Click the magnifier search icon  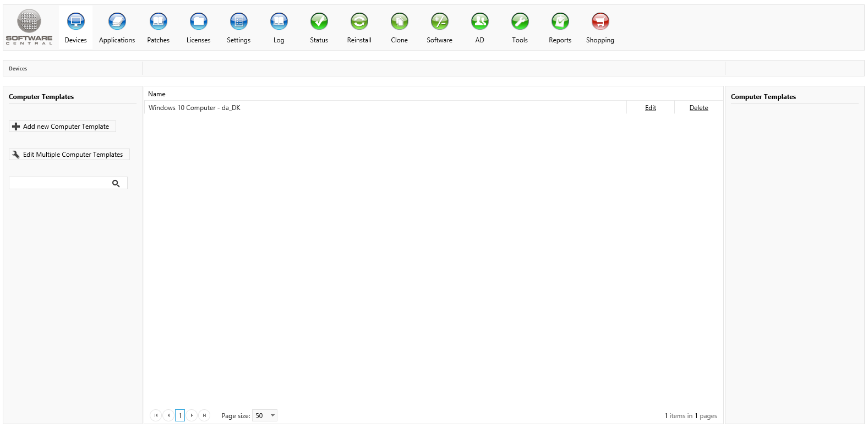(116, 183)
